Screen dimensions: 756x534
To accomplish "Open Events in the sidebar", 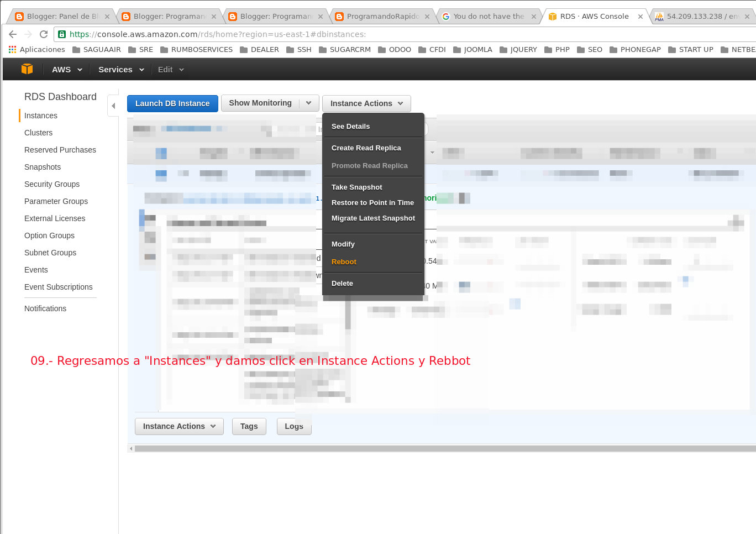I will click(36, 270).
